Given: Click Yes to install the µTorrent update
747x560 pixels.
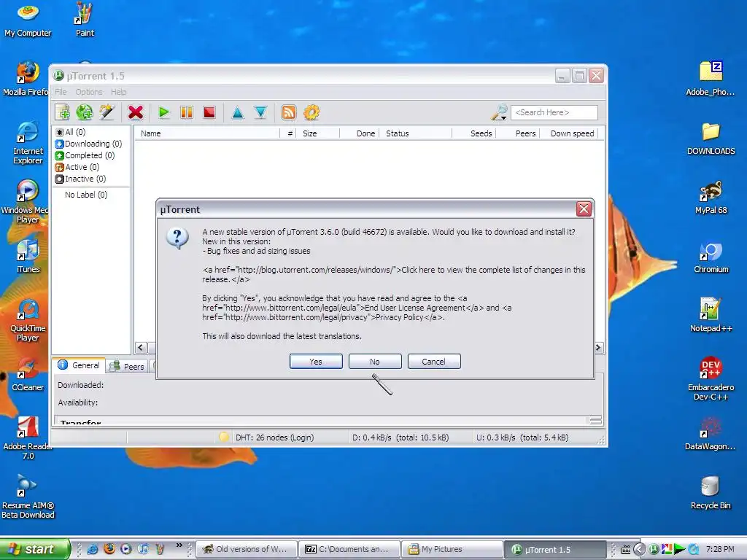Looking at the screenshot, I should (316, 362).
